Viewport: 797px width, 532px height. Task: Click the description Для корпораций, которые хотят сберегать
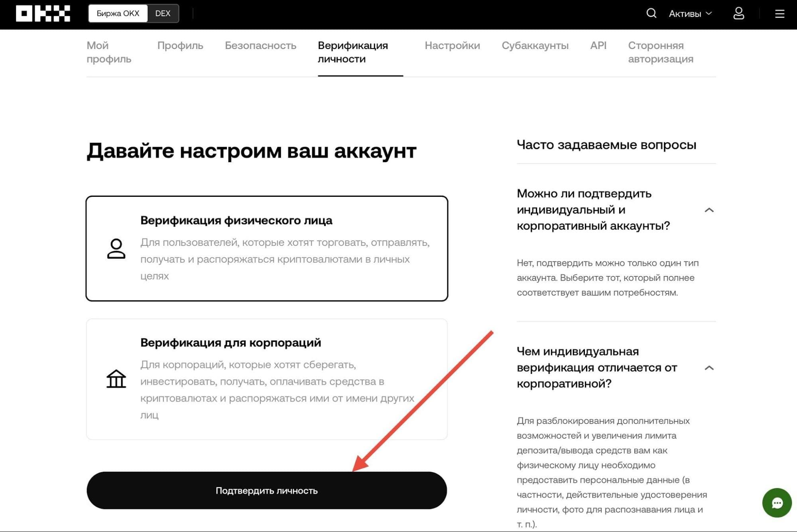tap(277, 390)
